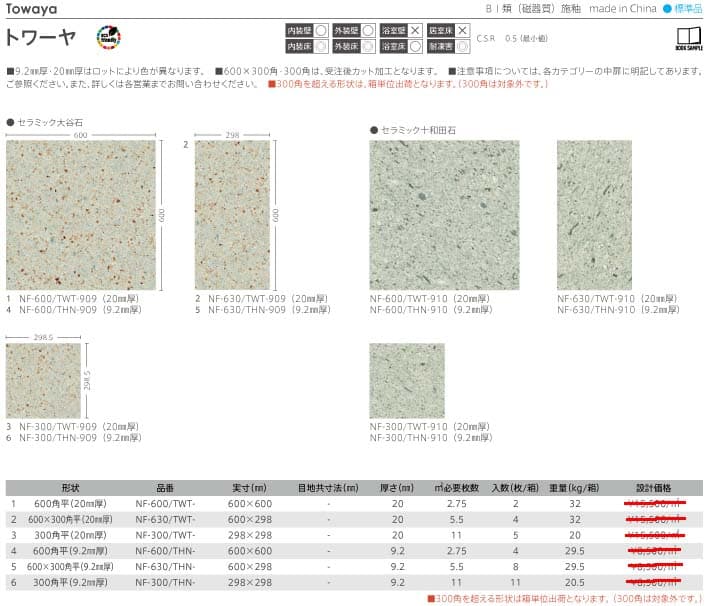This screenshot has width=711, height=606.
Task: Click product code NF-630/THN-910 (9.2mm厚)
Action: coord(618,310)
